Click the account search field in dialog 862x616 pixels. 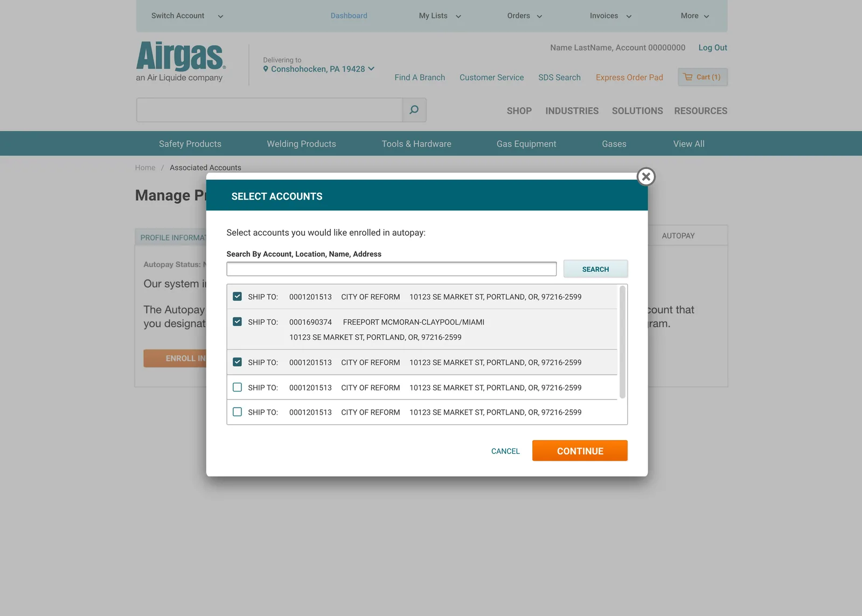coord(392,269)
